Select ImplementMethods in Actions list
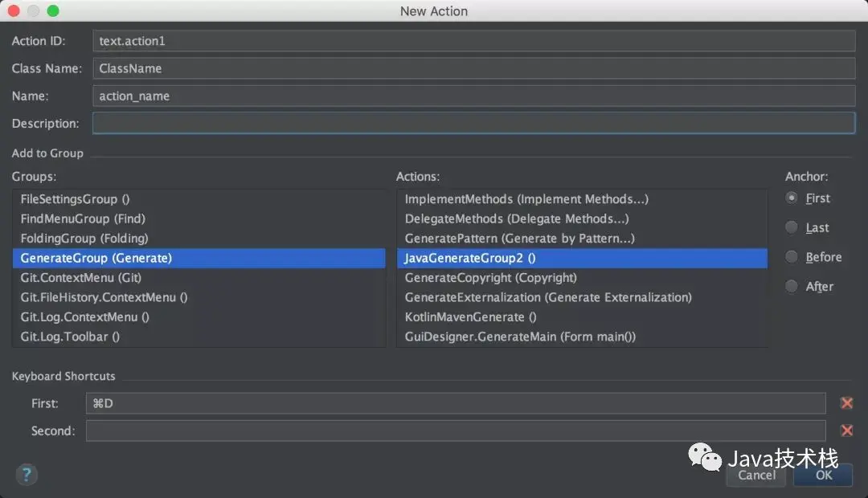 click(x=526, y=199)
